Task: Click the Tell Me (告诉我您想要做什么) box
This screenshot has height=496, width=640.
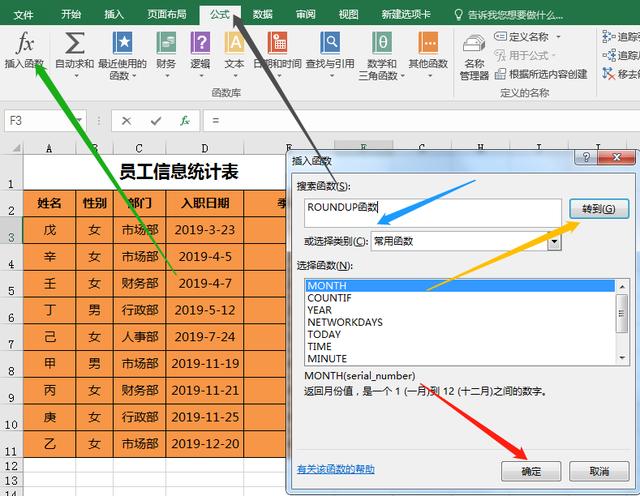Action: pos(509,15)
